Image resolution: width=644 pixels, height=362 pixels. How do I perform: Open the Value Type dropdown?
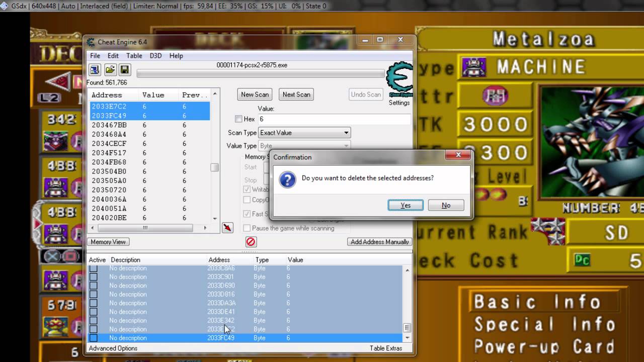click(x=304, y=146)
